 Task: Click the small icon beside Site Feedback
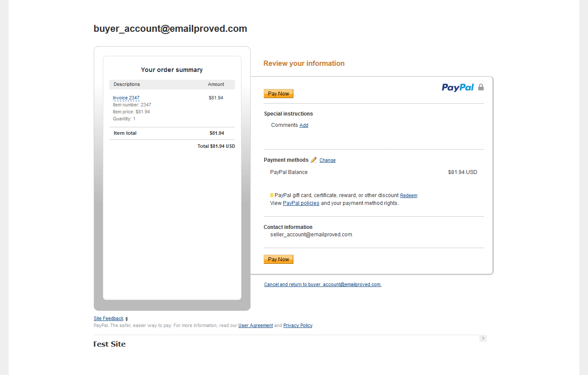pyautogui.click(x=127, y=319)
